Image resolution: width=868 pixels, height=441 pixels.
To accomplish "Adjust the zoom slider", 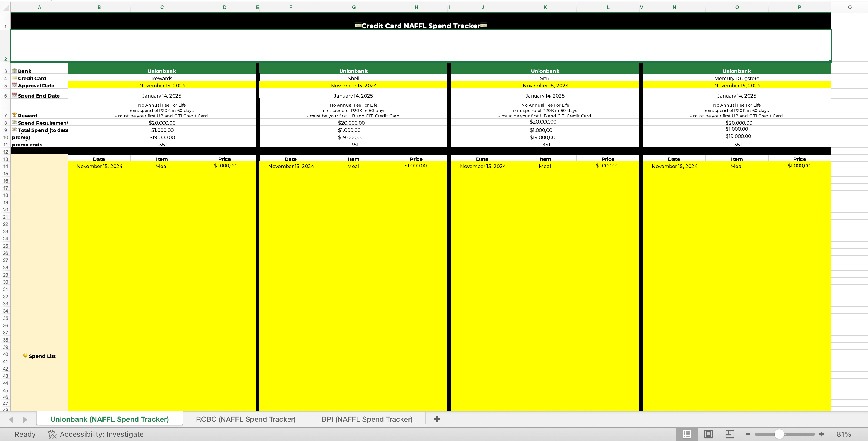I will coord(779,434).
